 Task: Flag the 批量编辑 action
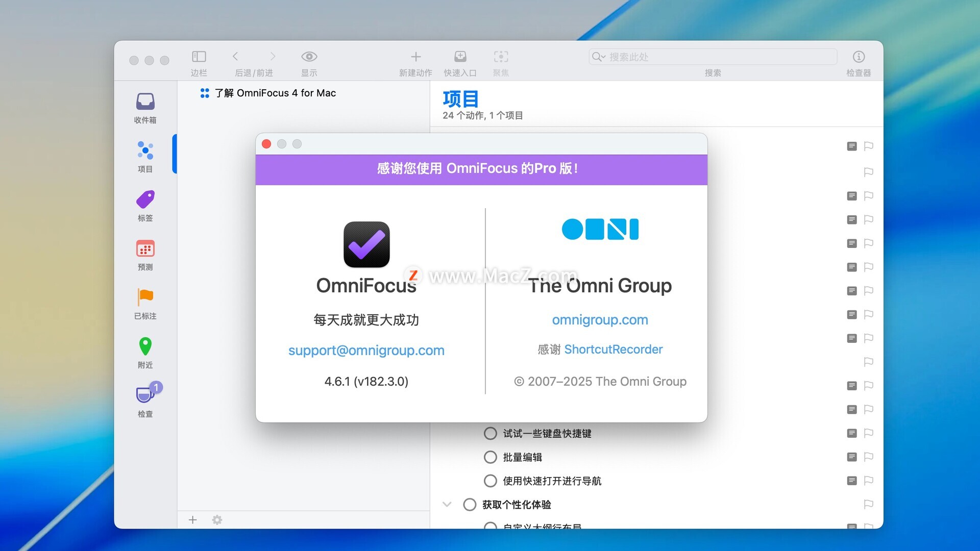[868, 457]
